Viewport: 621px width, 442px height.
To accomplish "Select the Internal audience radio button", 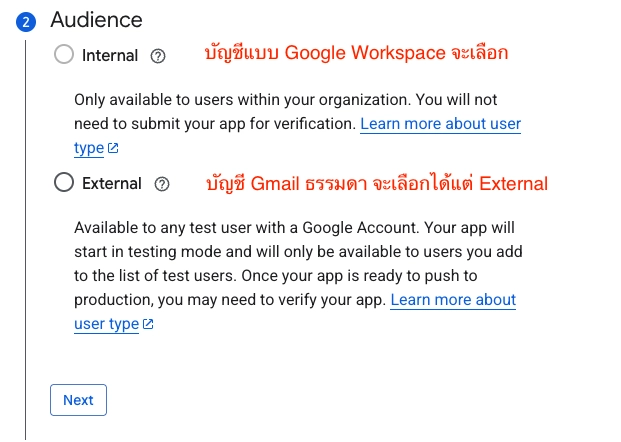I will 64,54.
